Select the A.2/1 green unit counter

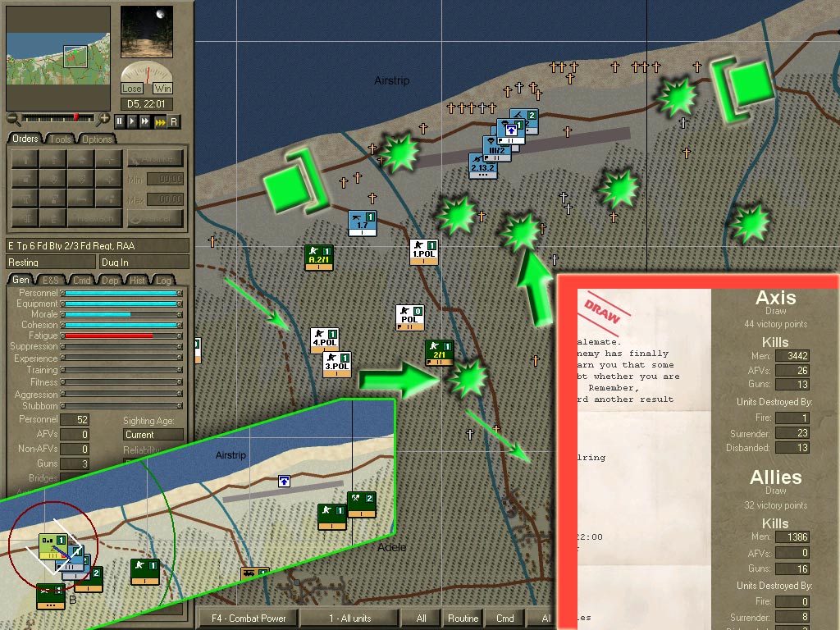pyautogui.click(x=319, y=257)
